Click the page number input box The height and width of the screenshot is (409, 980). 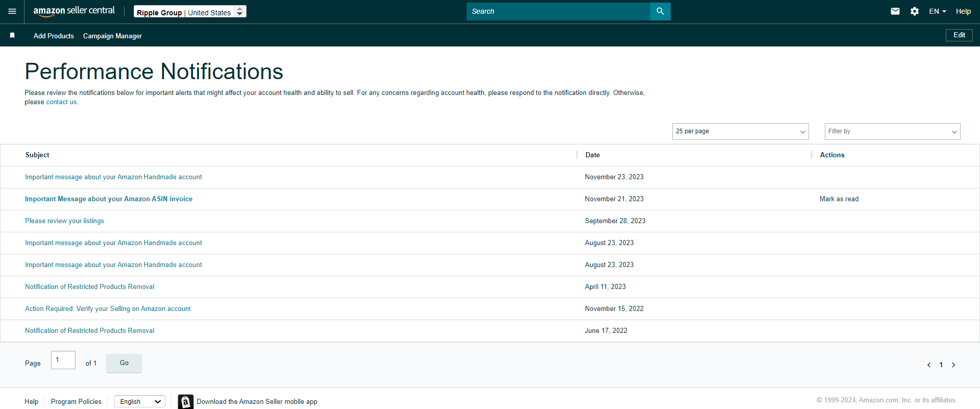tap(63, 360)
